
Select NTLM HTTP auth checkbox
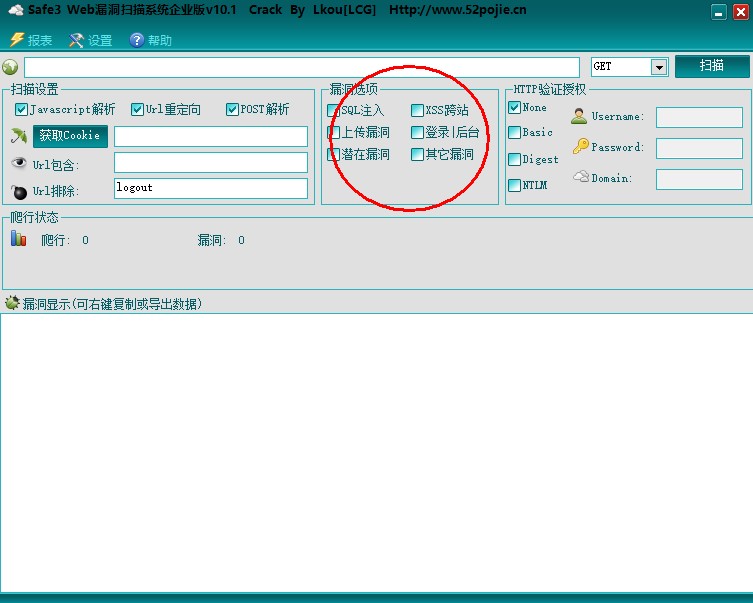(514, 185)
